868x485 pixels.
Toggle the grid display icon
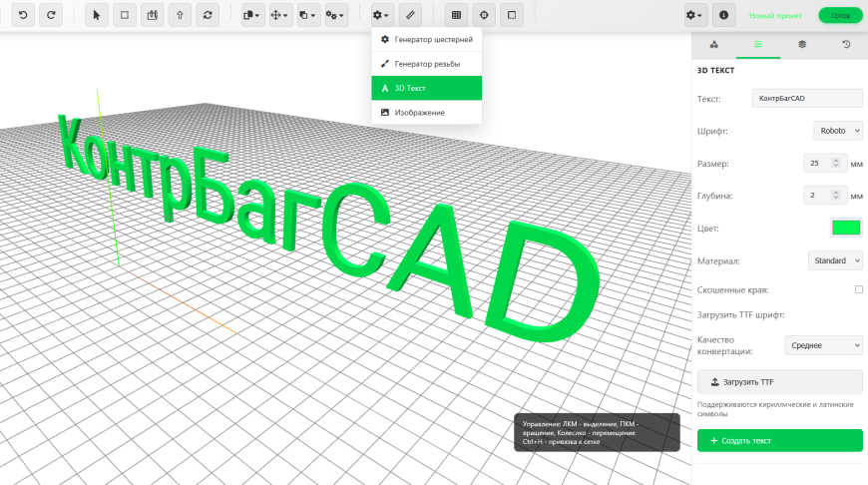click(456, 15)
